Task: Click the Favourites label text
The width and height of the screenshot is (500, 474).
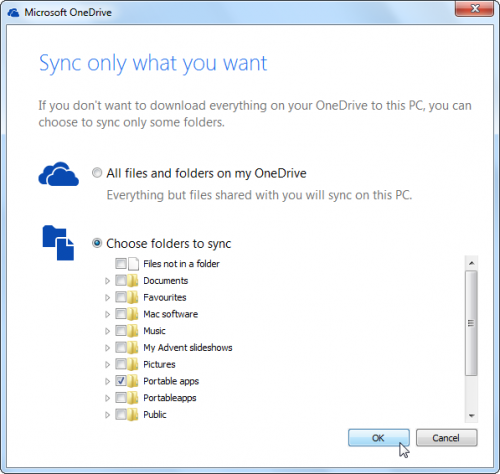Action: pyautogui.click(x=165, y=297)
